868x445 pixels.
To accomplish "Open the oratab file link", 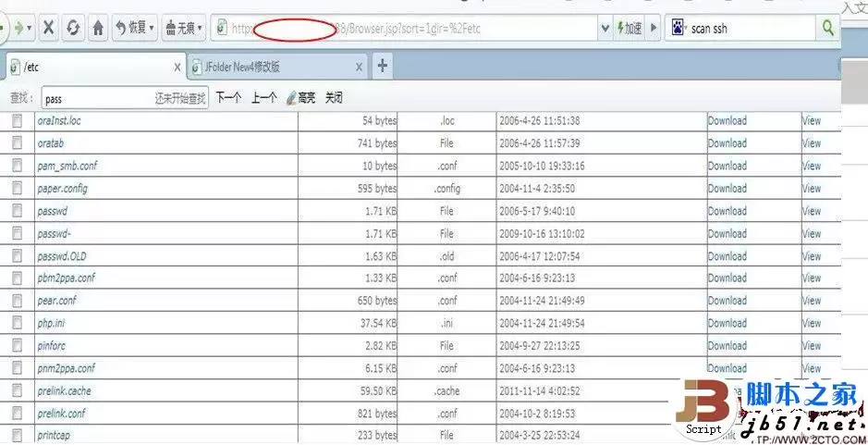I will (x=50, y=143).
